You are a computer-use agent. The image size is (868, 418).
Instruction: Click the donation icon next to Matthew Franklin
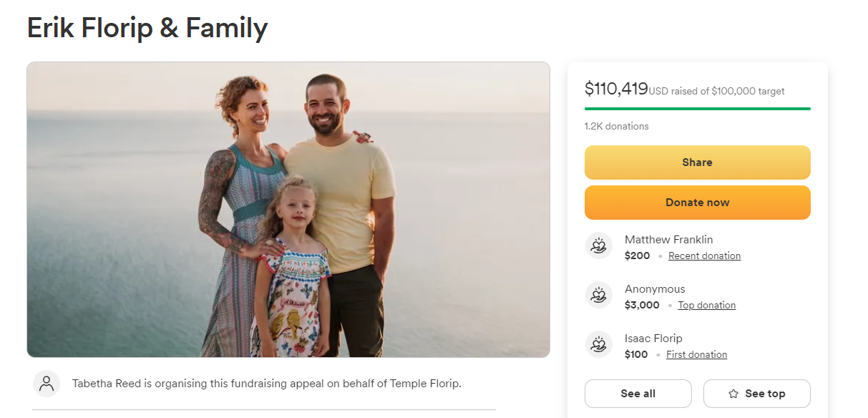[x=599, y=246]
